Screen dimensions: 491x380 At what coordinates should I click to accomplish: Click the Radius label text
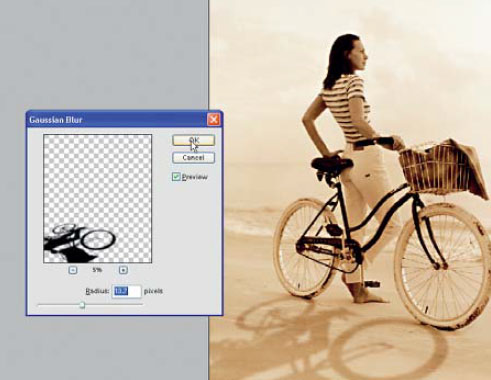(97, 291)
